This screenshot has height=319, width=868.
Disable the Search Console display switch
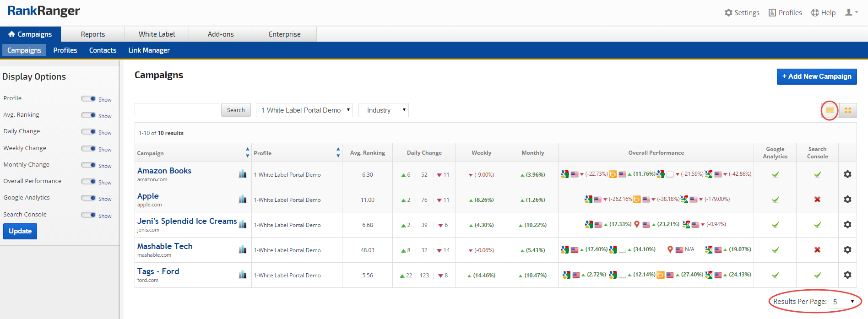point(88,215)
